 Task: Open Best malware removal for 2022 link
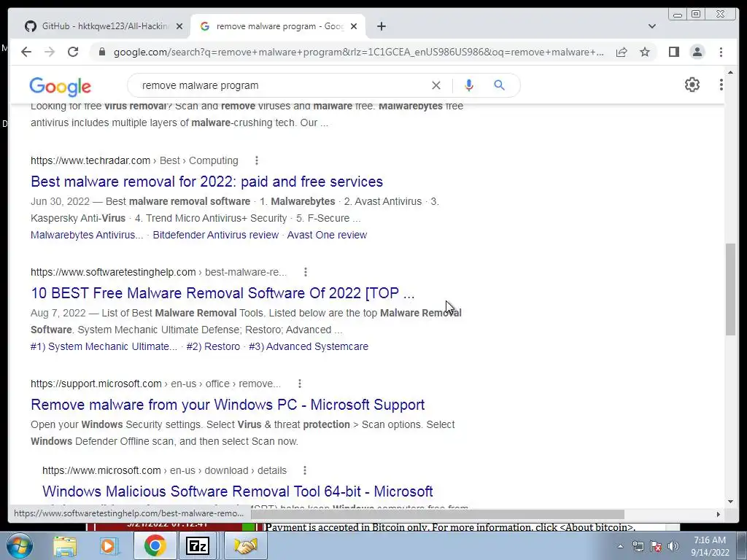click(x=206, y=182)
